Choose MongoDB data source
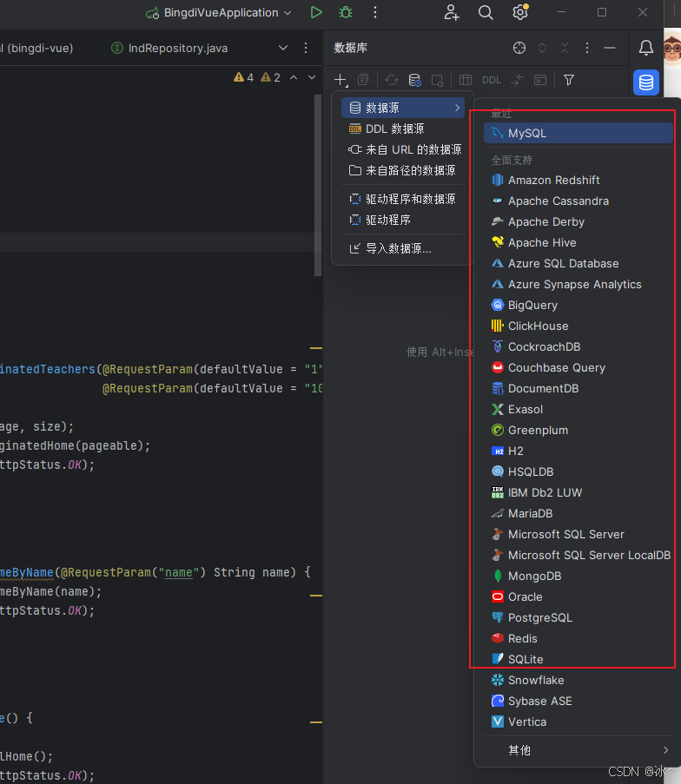This screenshot has width=681, height=784. 579,576
